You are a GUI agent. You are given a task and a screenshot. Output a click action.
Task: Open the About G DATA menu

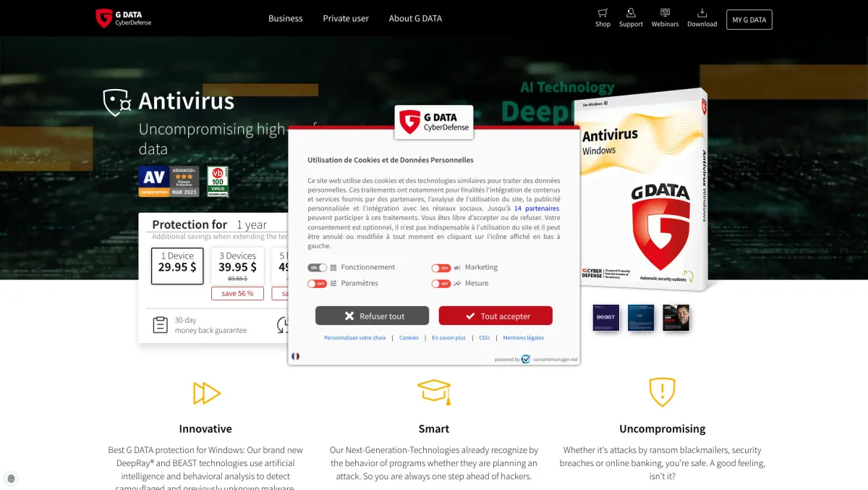pyautogui.click(x=415, y=18)
